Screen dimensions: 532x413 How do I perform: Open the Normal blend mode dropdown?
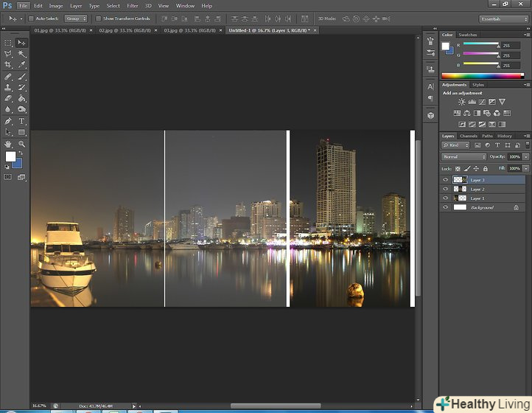point(463,157)
